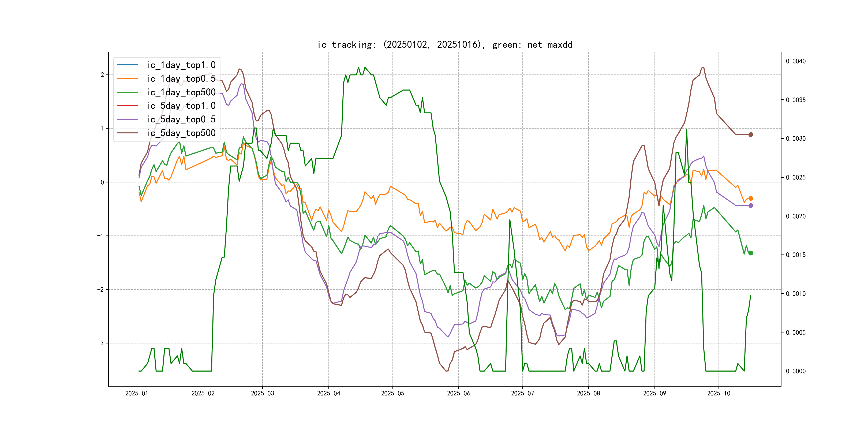Click the 0.0000 right-axis tick label

[x=796, y=371]
